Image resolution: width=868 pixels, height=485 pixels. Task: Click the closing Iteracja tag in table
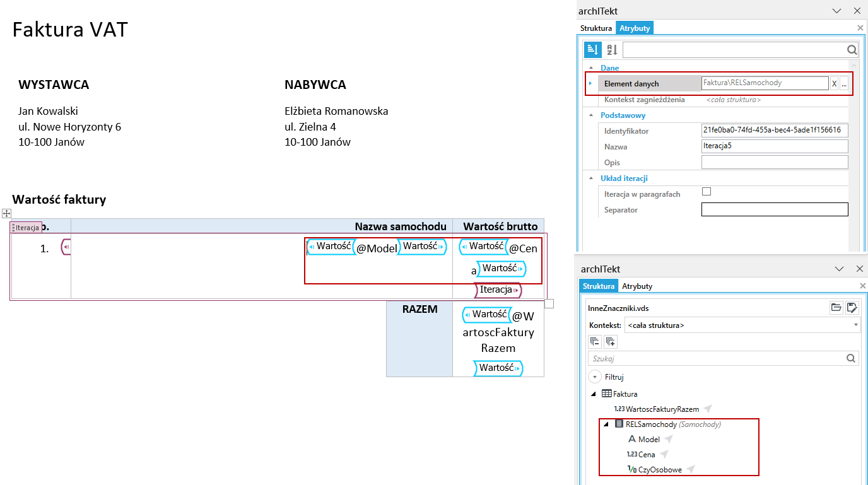point(498,290)
